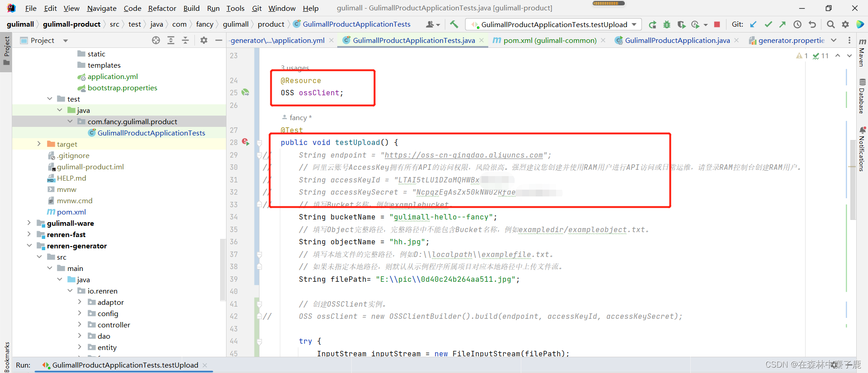Image resolution: width=868 pixels, height=373 pixels.
Task: Collapse all nodes in Project panel
Action: pos(185,40)
